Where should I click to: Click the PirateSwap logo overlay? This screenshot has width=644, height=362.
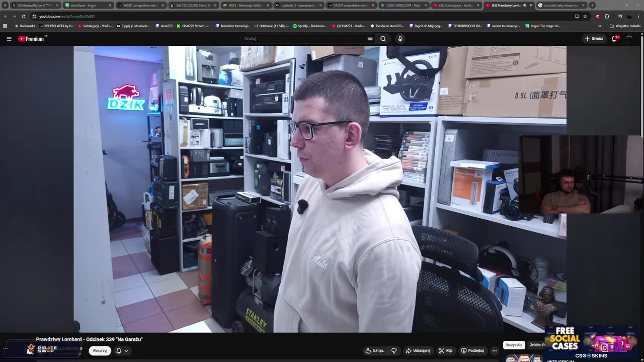[x=41, y=349]
